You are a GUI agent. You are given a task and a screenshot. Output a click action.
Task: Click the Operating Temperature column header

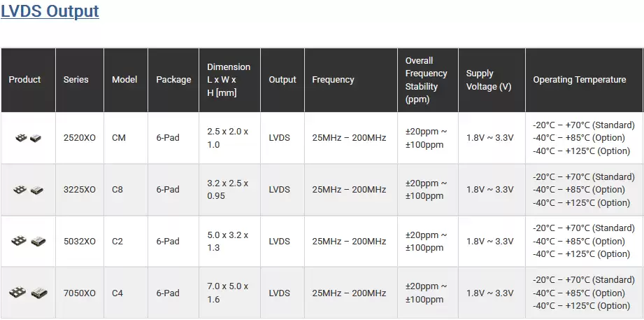584,80
